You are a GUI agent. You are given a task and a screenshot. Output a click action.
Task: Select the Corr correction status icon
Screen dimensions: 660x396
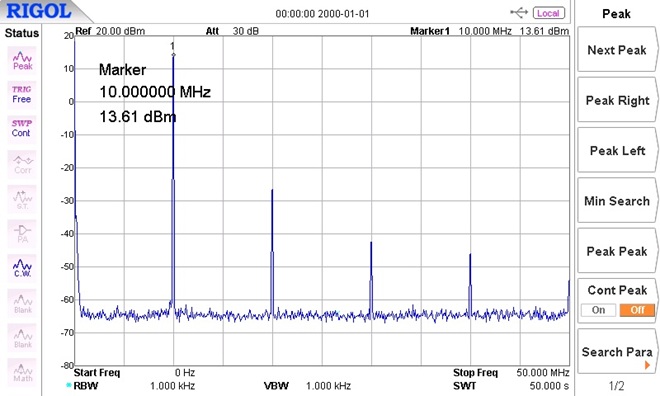22,165
